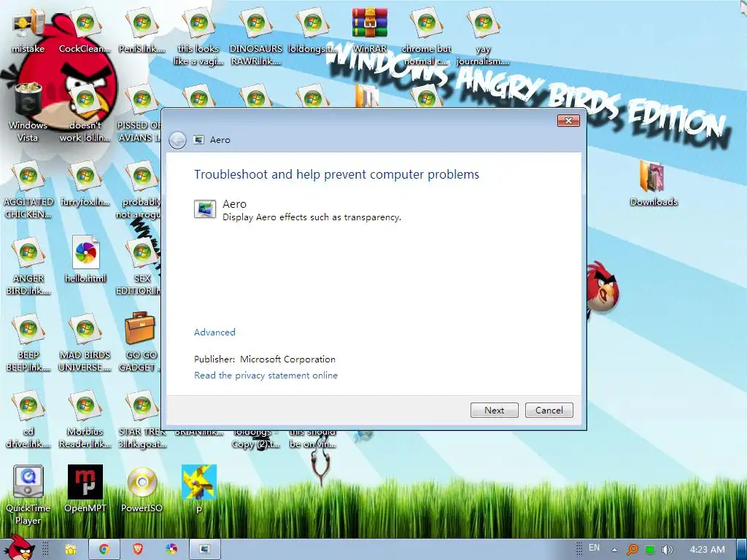The height and width of the screenshot is (560, 747).
Task: Open the mistake desktop icon
Action: click(28, 31)
